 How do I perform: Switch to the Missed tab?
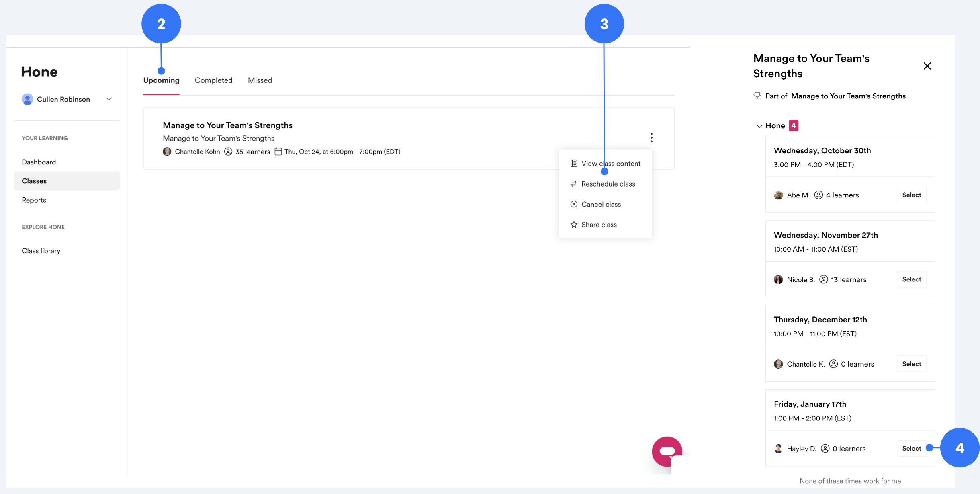(260, 80)
